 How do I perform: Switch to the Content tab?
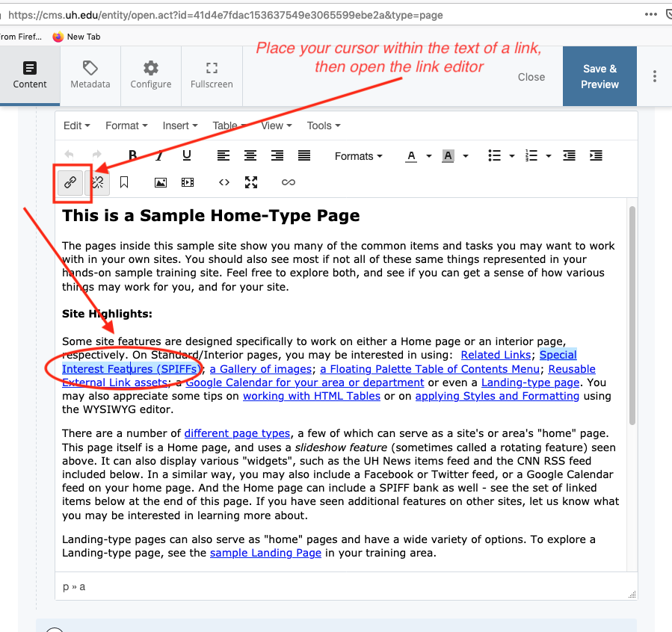click(x=30, y=75)
